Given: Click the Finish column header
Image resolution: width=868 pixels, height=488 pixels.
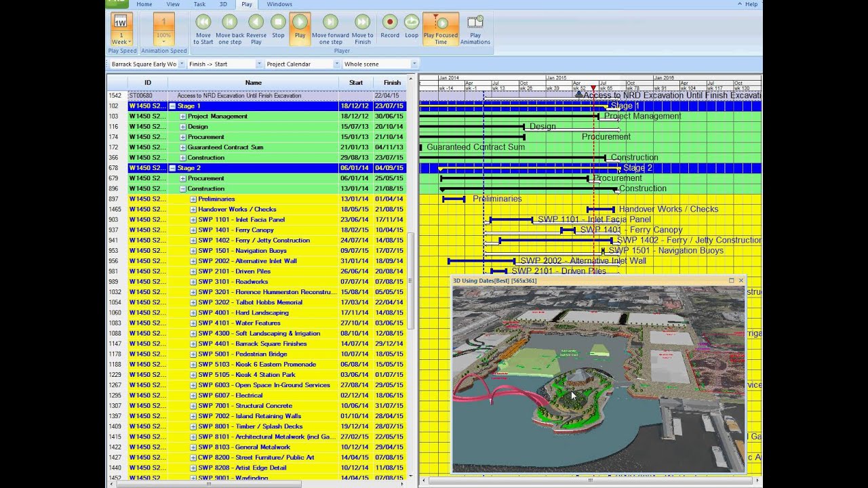Looking at the screenshot, I should coord(392,83).
